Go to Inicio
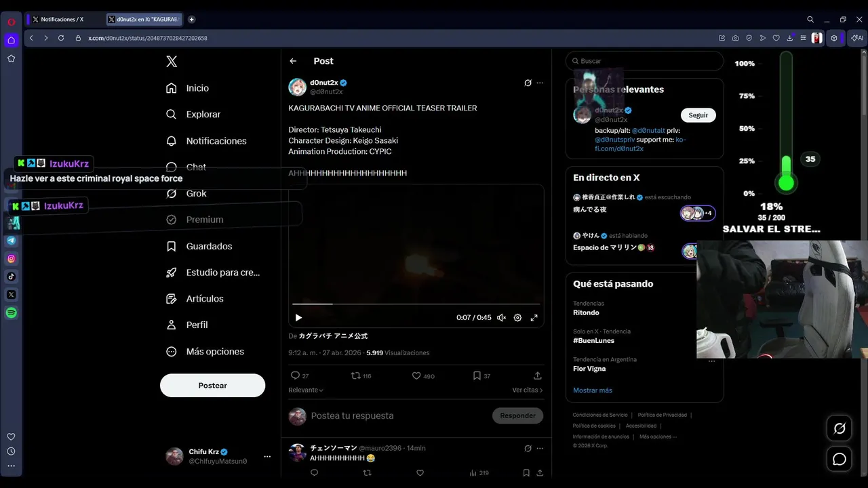The width and height of the screenshot is (868, 488). [188, 88]
